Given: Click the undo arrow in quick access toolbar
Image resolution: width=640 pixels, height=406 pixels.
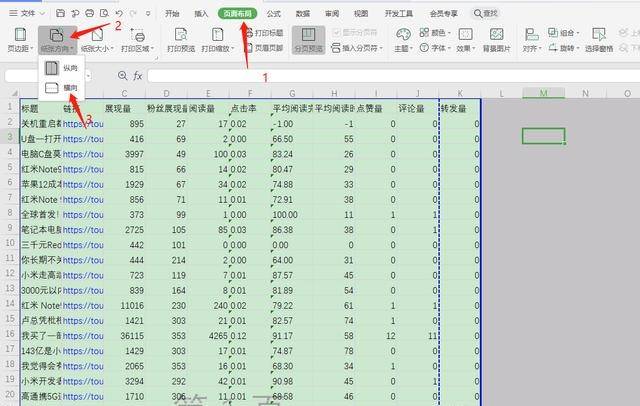Looking at the screenshot, I should pos(120,14).
